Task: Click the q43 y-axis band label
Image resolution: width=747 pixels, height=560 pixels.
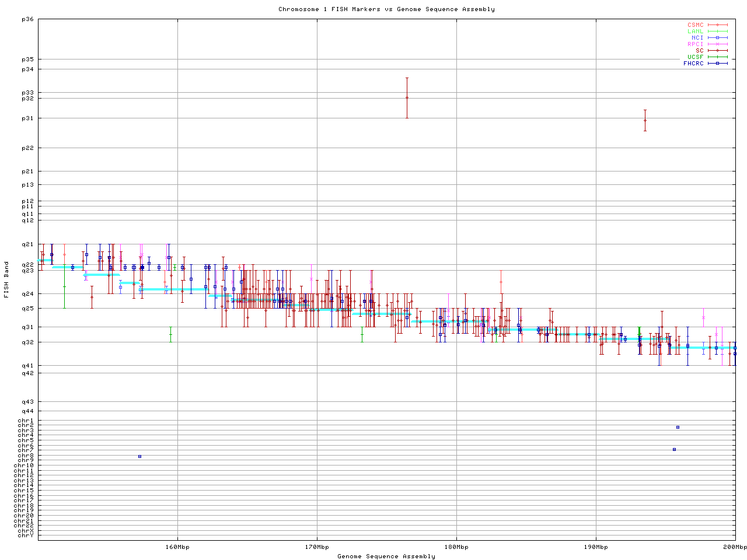Action: (x=27, y=402)
